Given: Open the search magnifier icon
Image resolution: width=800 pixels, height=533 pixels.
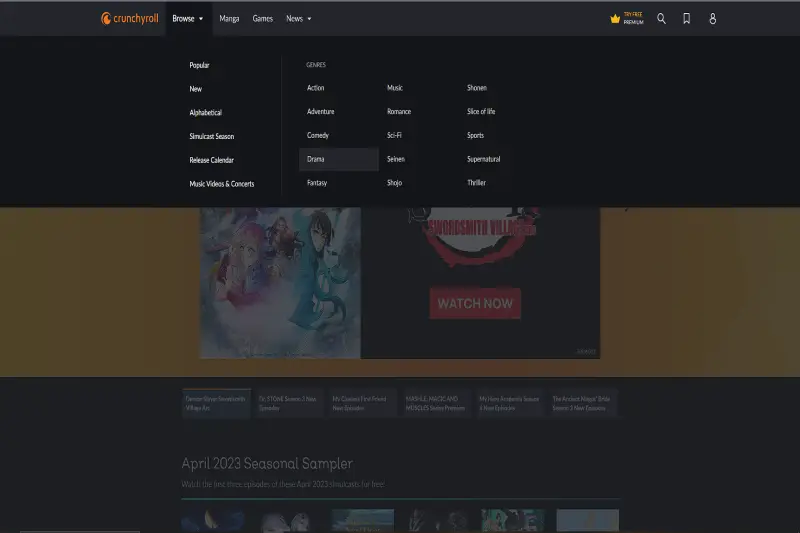Looking at the screenshot, I should click(x=661, y=19).
